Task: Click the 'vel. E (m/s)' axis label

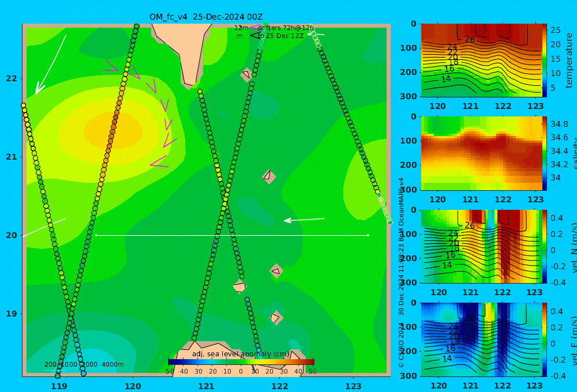Action: tap(574, 340)
